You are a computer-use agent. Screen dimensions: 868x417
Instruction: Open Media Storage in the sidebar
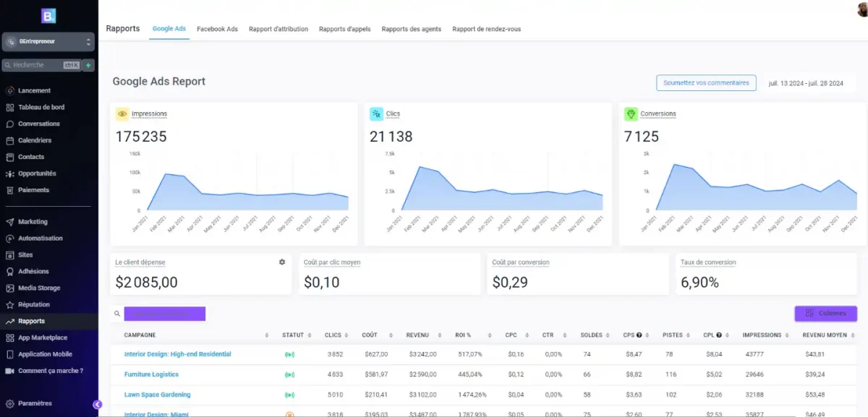pyautogui.click(x=39, y=288)
